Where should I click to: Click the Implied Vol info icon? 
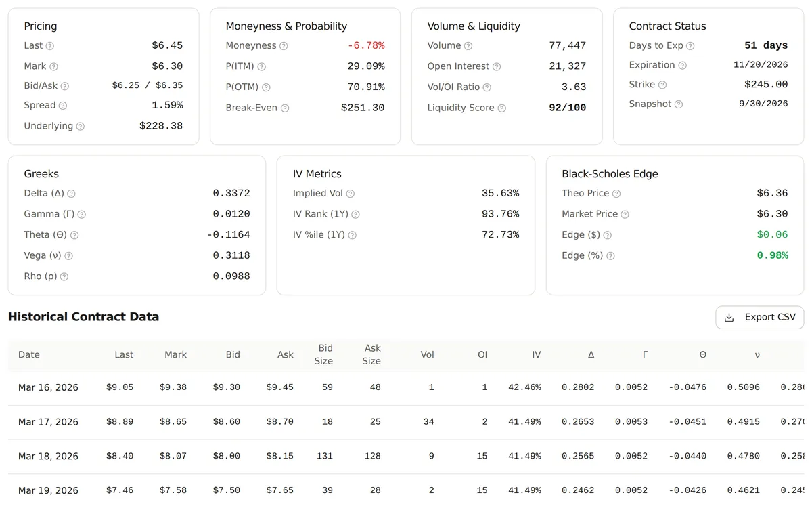351,194
